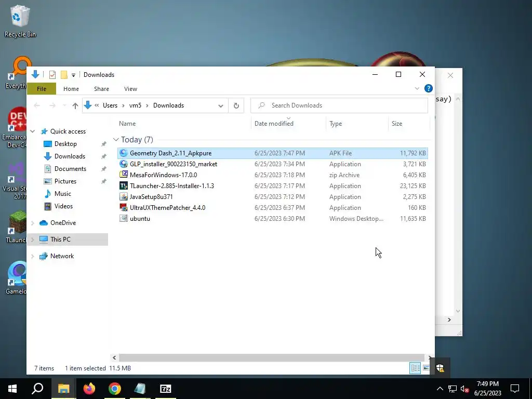
Task: Click the TLauncher-2.885-Installer file icon
Action: [124, 185]
